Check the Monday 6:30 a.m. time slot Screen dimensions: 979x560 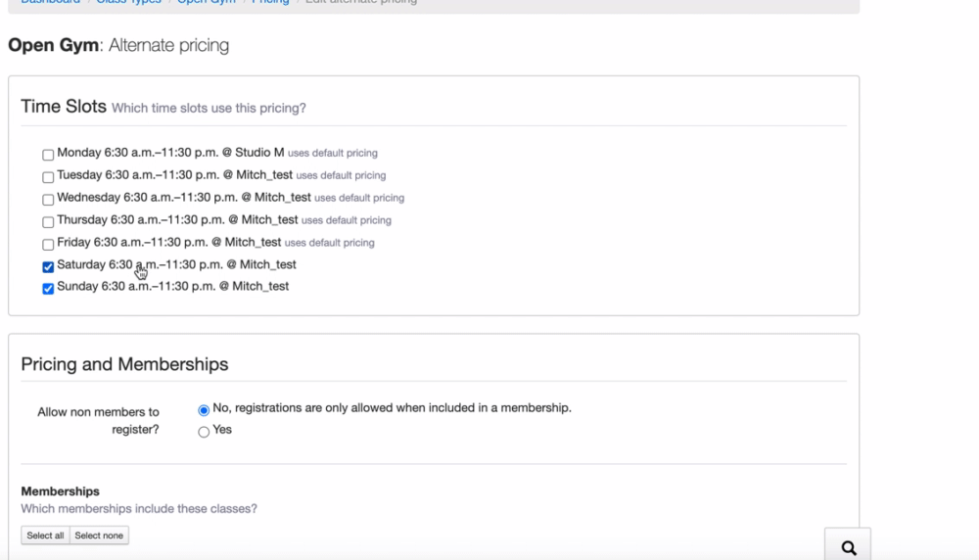click(x=48, y=155)
